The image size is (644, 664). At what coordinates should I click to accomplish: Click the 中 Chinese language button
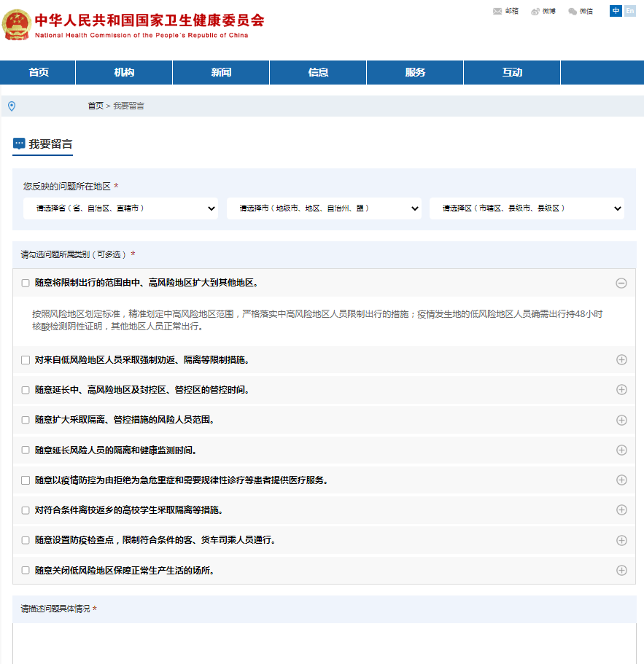tap(615, 12)
